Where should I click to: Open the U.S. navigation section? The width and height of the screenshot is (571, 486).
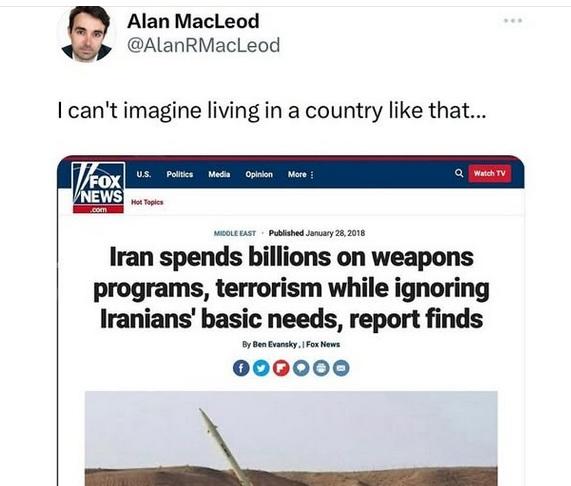pos(144,174)
